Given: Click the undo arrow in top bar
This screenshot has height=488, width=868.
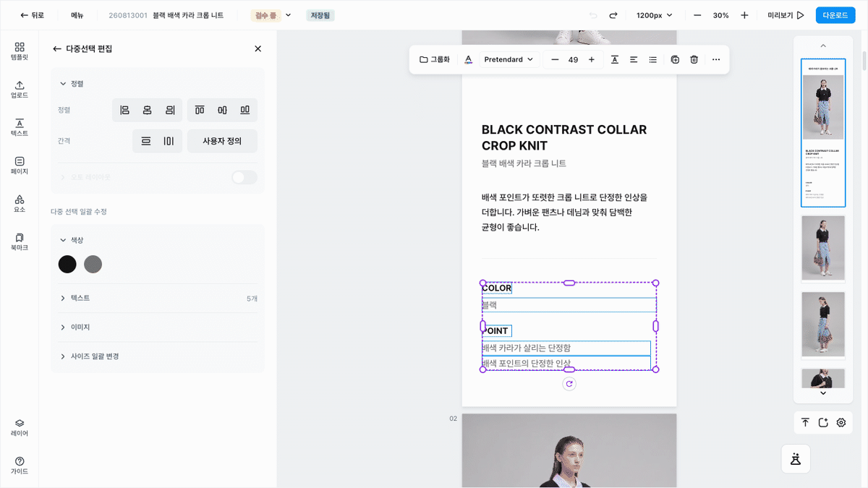Looking at the screenshot, I should click(593, 15).
